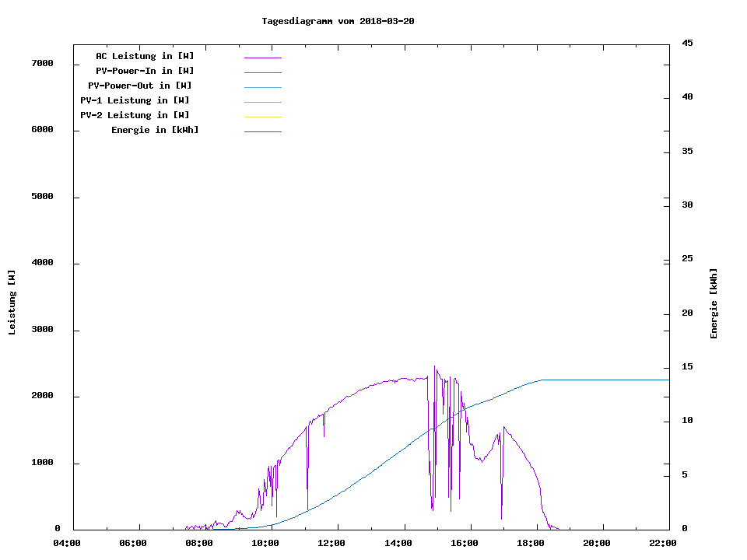Click the Energie in [kWh] legend label
This screenshot has height=560, width=747.
(x=155, y=130)
